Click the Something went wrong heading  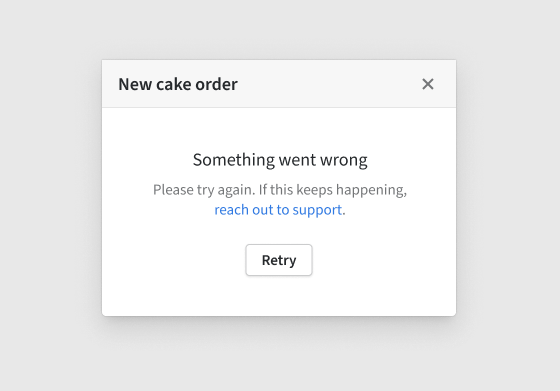280,160
